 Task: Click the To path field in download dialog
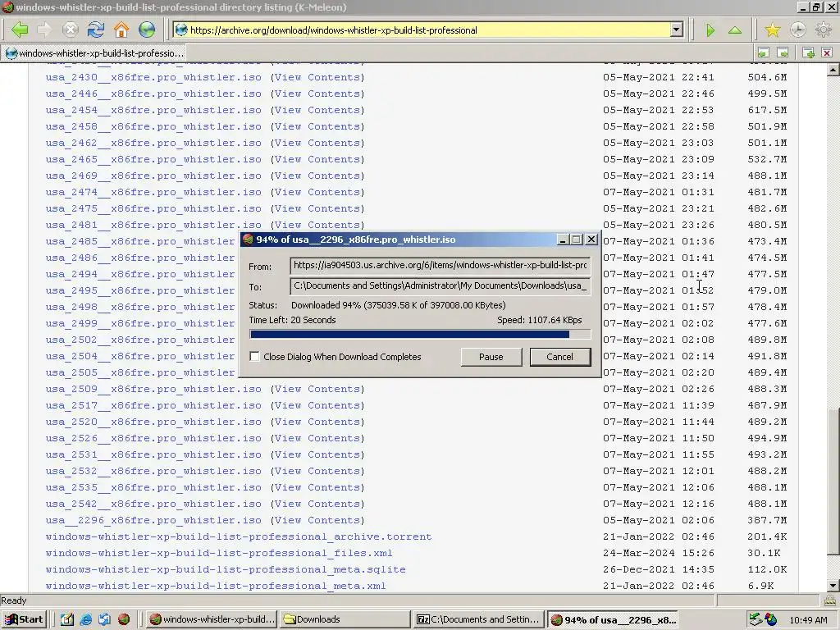point(440,285)
